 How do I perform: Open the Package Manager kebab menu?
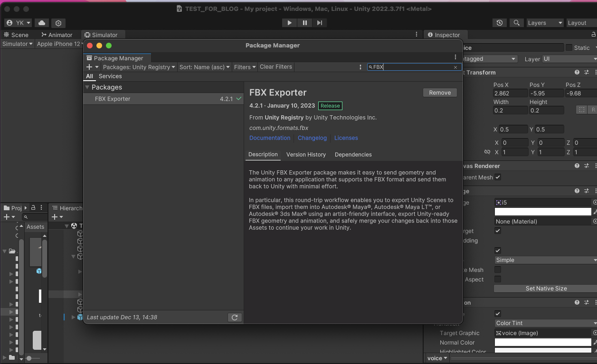click(455, 56)
